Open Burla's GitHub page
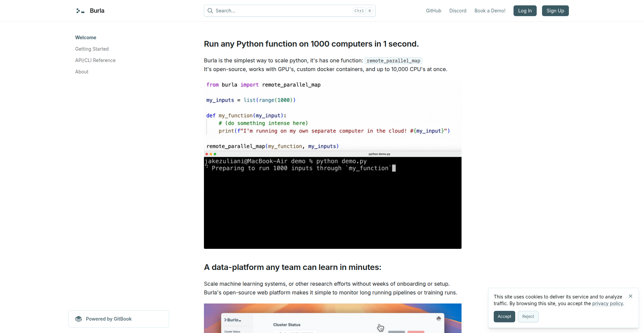The height and width of the screenshot is (333, 644). [x=433, y=11]
